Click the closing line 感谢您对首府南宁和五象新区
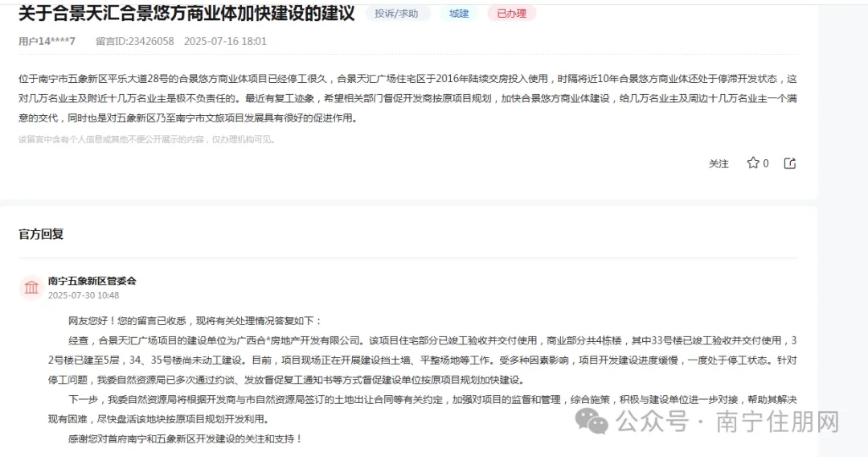868x457 pixels. click(185, 438)
